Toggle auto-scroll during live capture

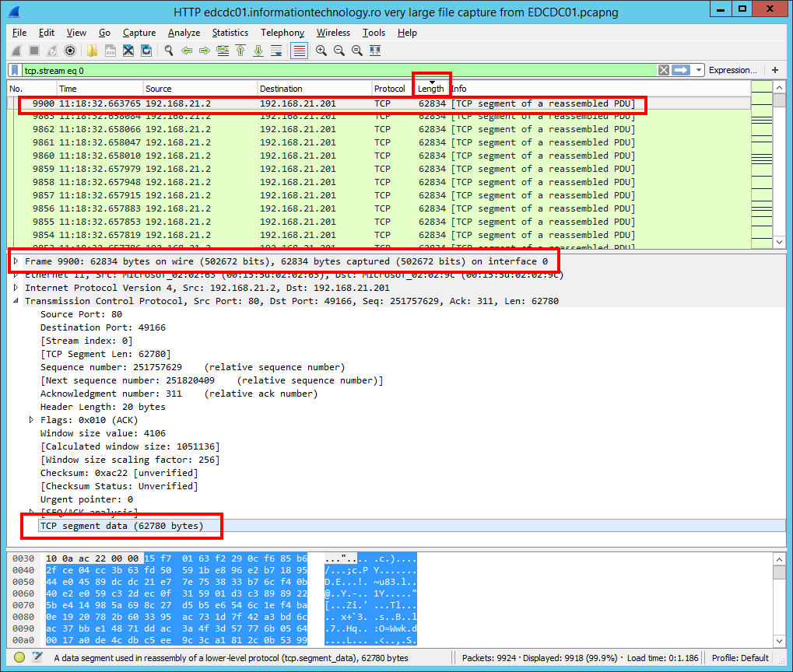point(276,51)
